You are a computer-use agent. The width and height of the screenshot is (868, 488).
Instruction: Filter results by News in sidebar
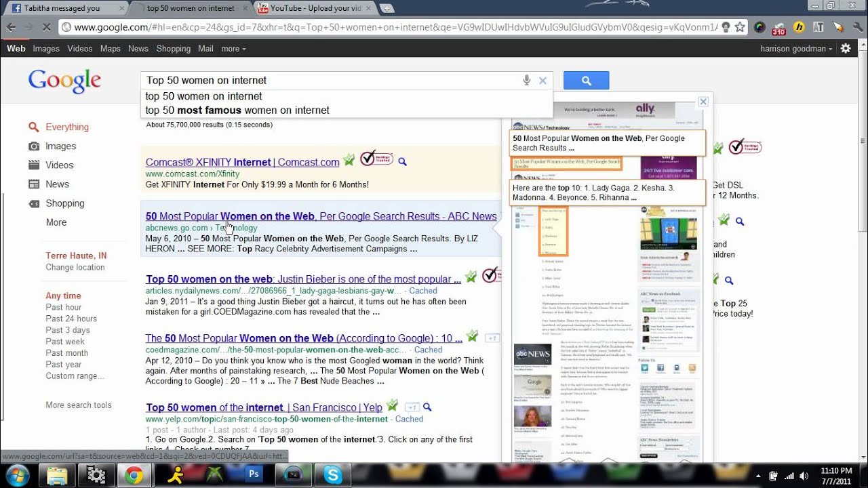coord(57,184)
